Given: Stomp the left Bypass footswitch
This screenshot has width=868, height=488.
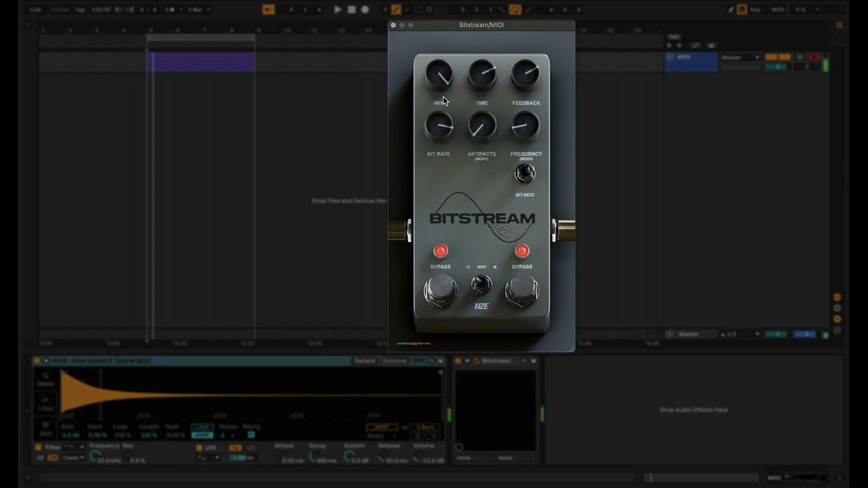Looking at the screenshot, I should 441,291.
